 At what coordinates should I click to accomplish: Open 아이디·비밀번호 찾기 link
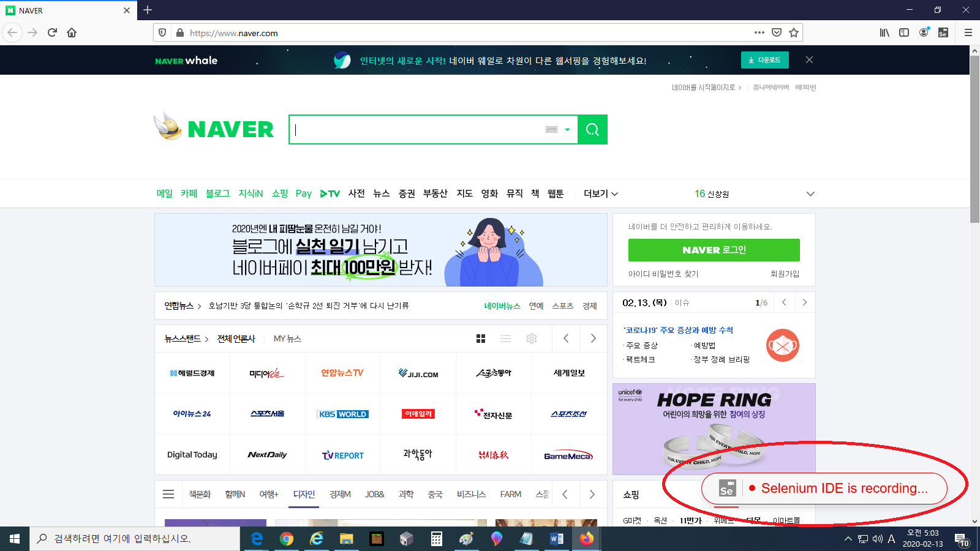(663, 274)
